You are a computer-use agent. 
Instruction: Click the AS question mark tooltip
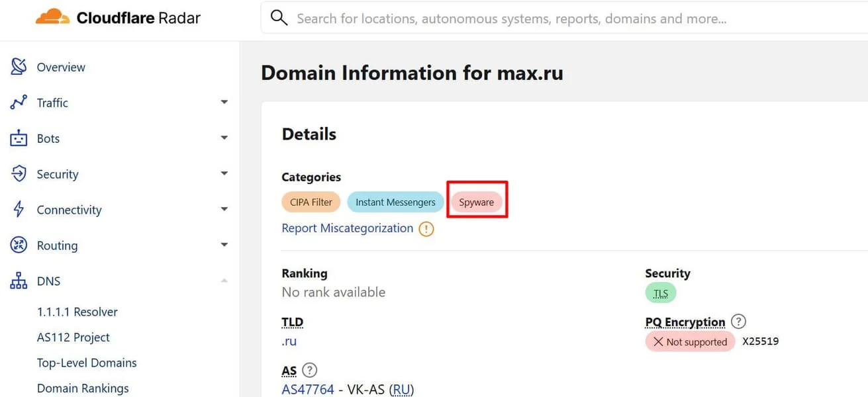(x=309, y=370)
